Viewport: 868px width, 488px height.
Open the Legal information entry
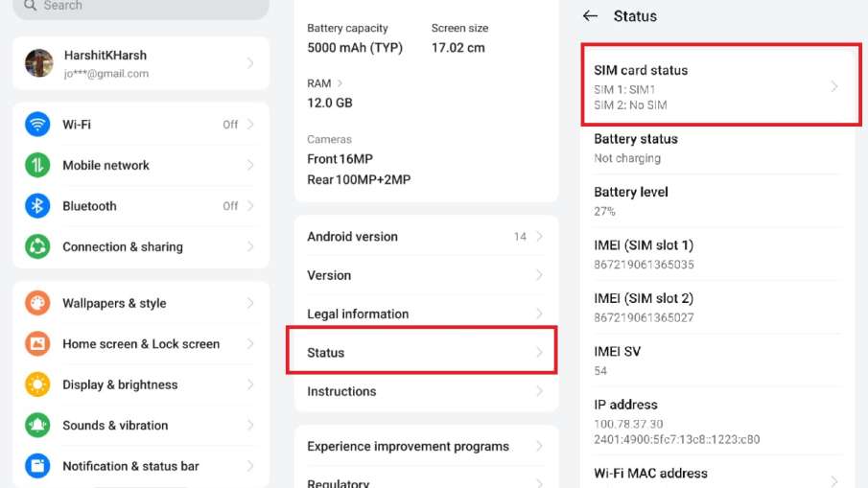point(422,314)
